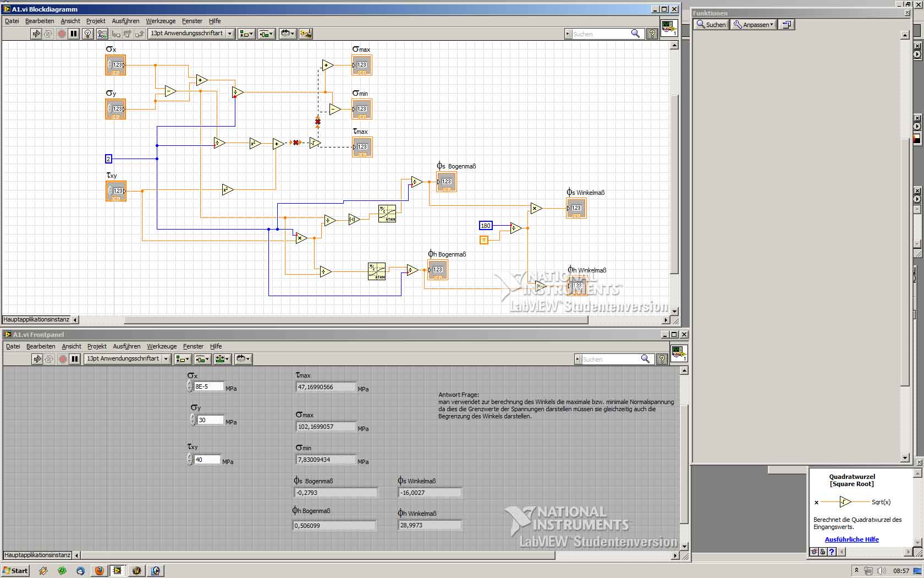The width and height of the screenshot is (924, 578).
Task: Click Suchen button in Funktionen palette
Action: pos(711,25)
